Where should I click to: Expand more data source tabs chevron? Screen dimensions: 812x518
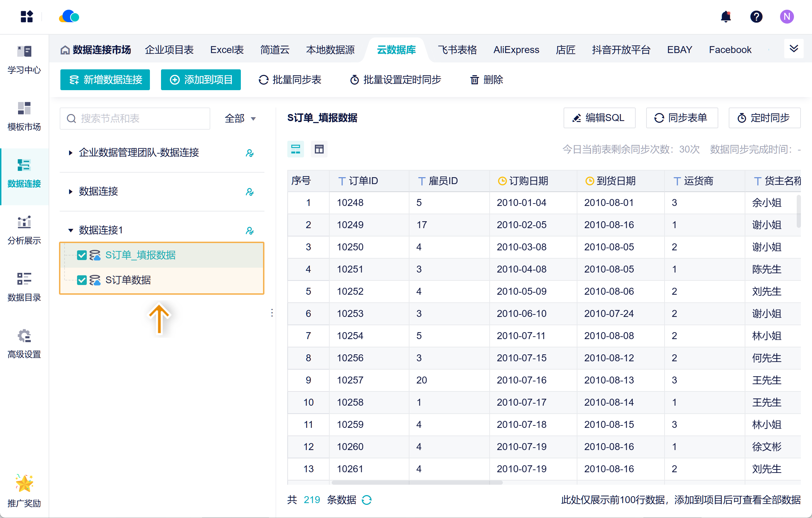coord(794,49)
